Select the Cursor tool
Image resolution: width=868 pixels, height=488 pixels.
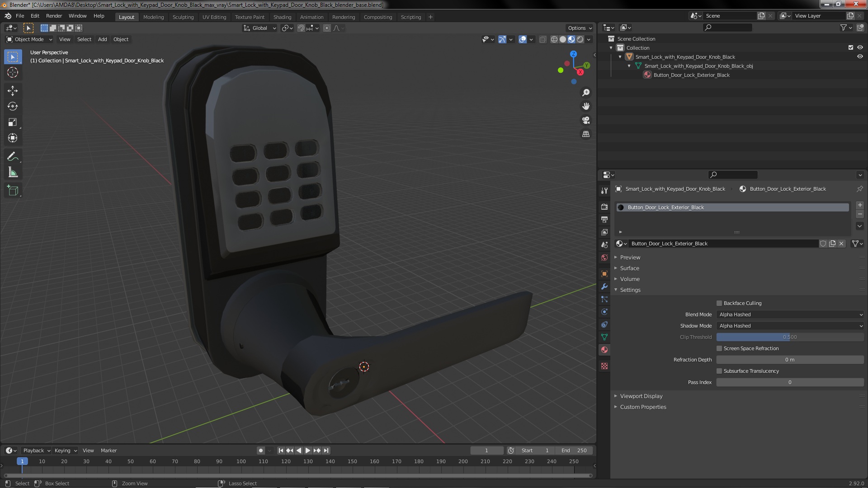pyautogui.click(x=13, y=72)
